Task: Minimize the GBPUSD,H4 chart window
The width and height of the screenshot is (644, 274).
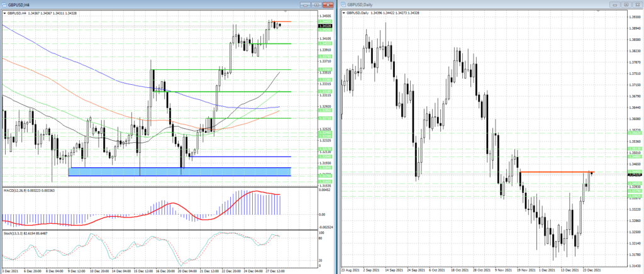Action: pyautogui.click(x=306, y=4)
